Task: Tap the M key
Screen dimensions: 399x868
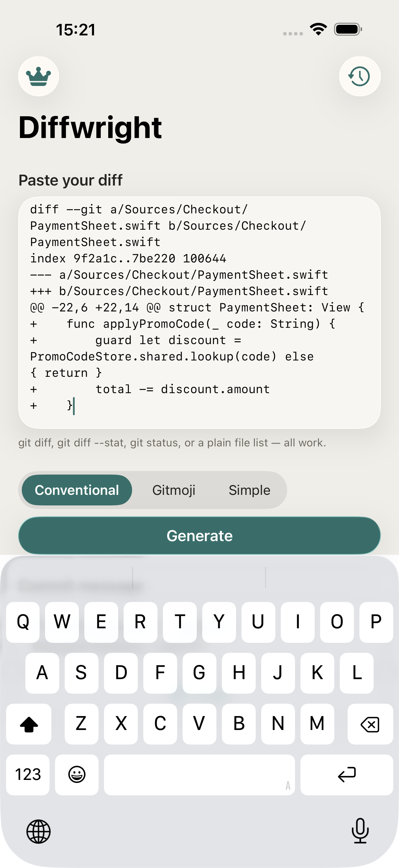Action: tap(317, 724)
